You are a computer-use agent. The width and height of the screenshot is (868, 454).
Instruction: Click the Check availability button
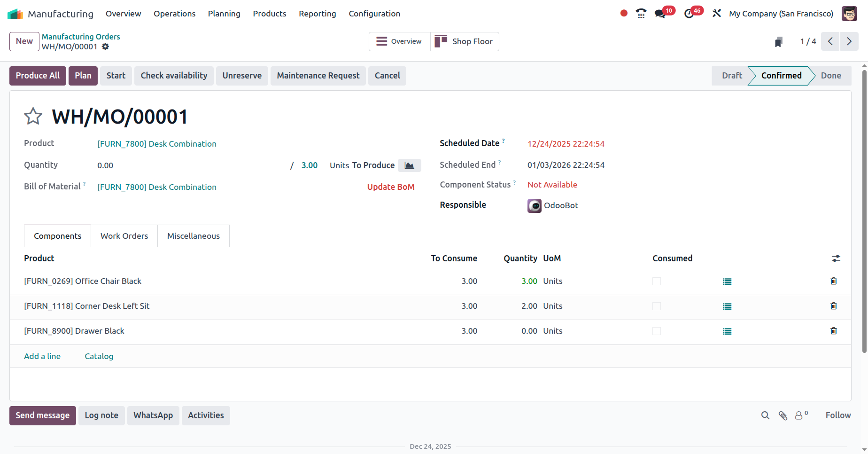coord(174,75)
